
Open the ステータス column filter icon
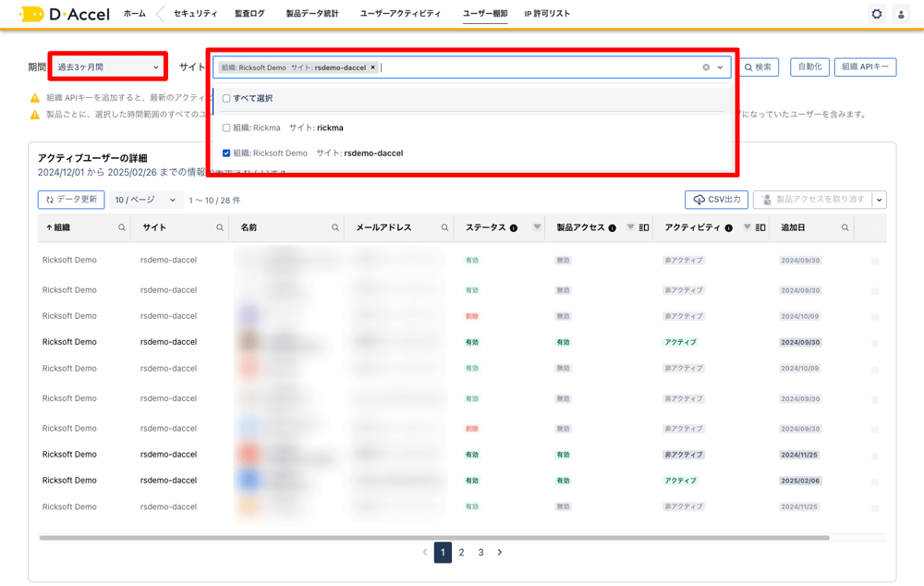[x=537, y=227]
